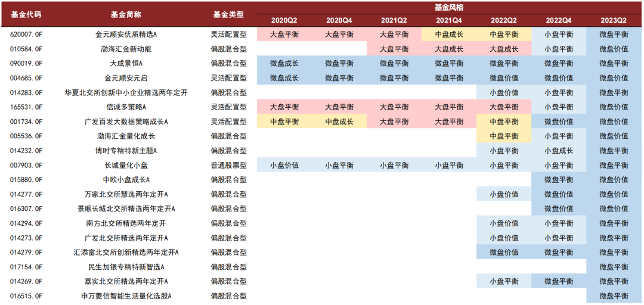Click fund code 001734.OF
The image size is (644, 305).
tap(26, 122)
